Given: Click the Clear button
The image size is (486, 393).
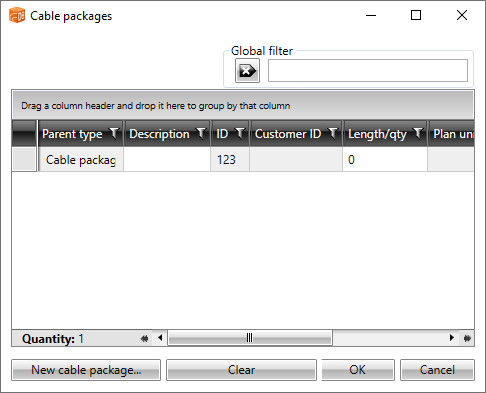Looking at the screenshot, I should coord(241,370).
